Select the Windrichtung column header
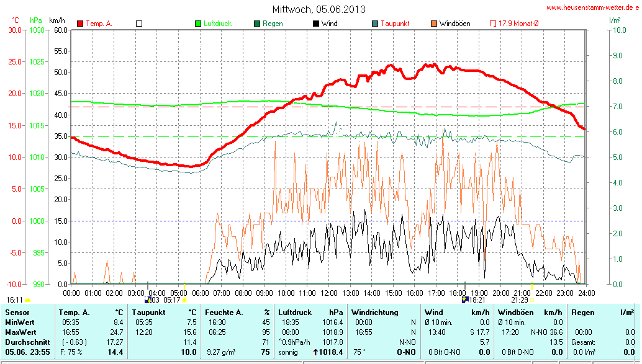This screenshot has width=642, height=364. tap(374, 312)
